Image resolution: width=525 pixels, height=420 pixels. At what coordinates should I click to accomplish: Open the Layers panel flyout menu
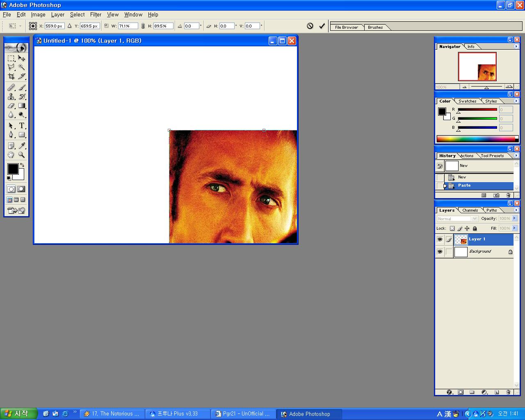[x=516, y=210]
